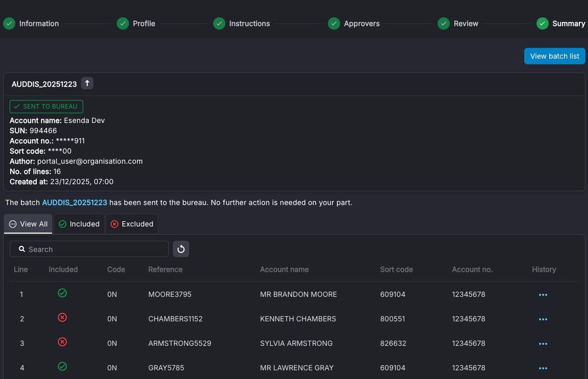Screen dimensions: 588x379
Task: Click account name KENNETH CHAMBERS
Action: click(x=298, y=319)
